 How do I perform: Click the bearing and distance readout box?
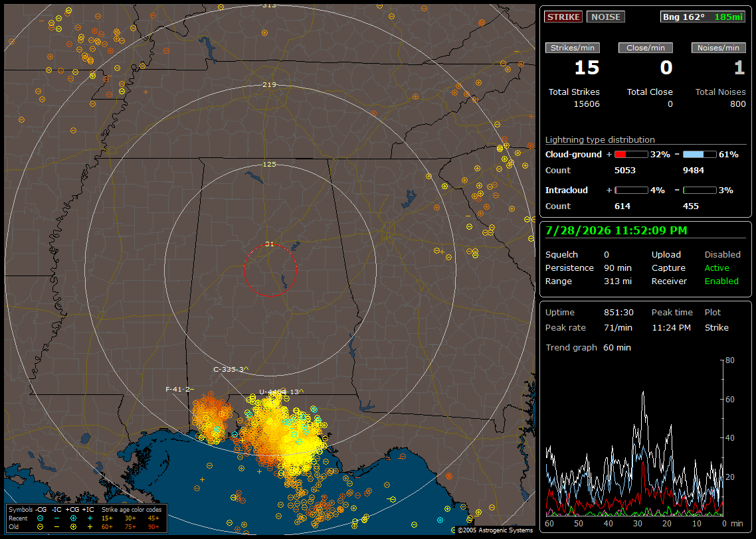tap(703, 17)
